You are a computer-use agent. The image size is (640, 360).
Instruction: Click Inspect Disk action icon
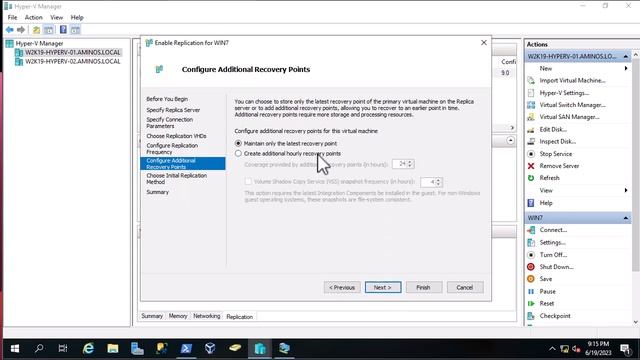coord(531,142)
